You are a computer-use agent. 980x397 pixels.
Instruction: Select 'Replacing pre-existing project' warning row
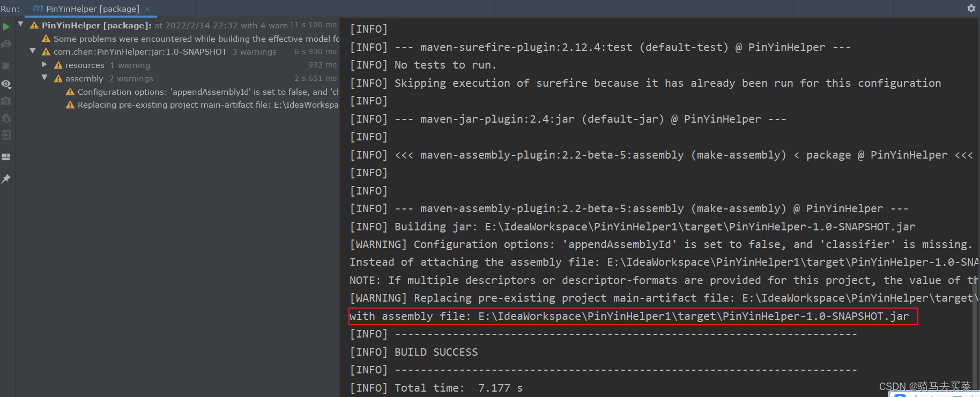coord(177,104)
